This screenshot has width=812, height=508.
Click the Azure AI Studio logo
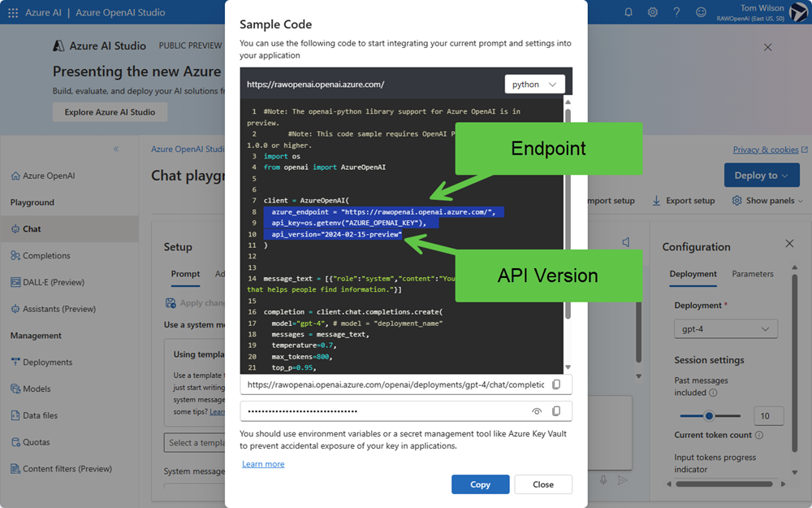tap(58, 46)
